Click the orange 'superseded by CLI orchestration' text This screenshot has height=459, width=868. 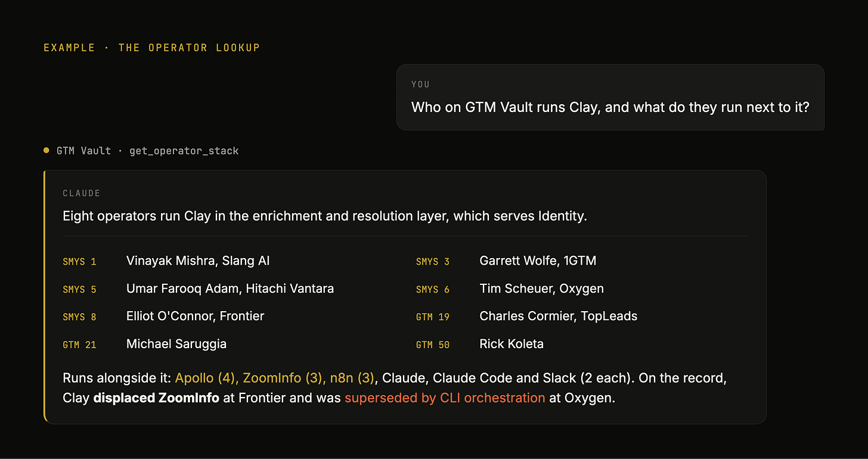(445, 398)
